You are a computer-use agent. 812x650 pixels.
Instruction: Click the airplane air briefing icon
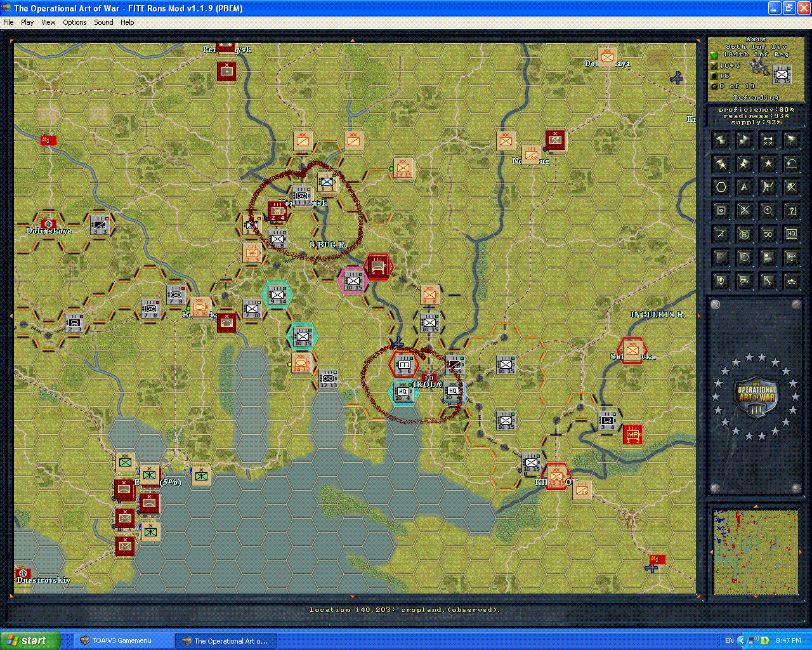(x=791, y=258)
